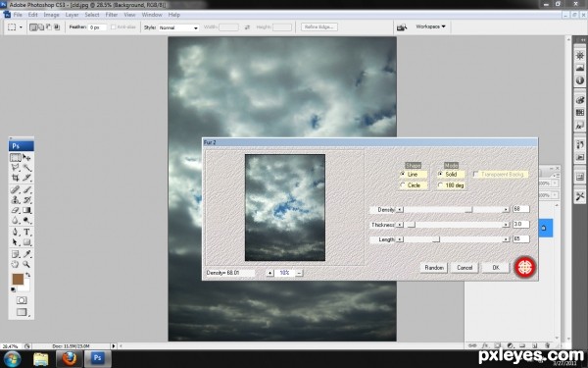Select the Hand tool
This screenshot has width=588, height=368.
click(16, 264)
